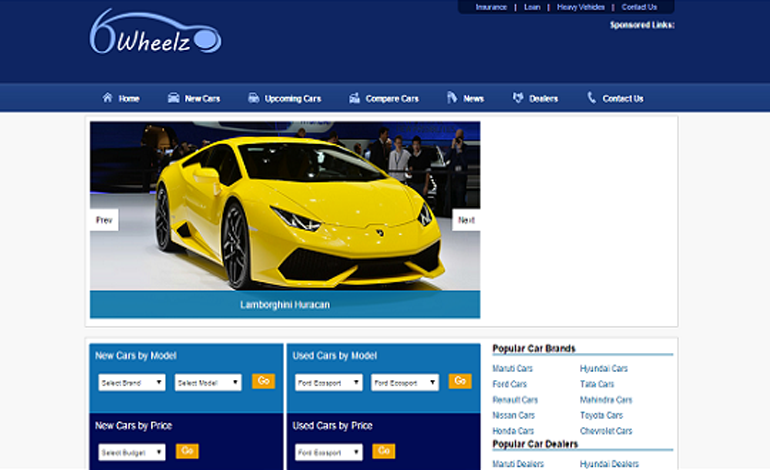The height and width of the screenshot is (470, 770).
Task: Open first Used Cars by Model dropdown
Action: [x=329, y=383]
